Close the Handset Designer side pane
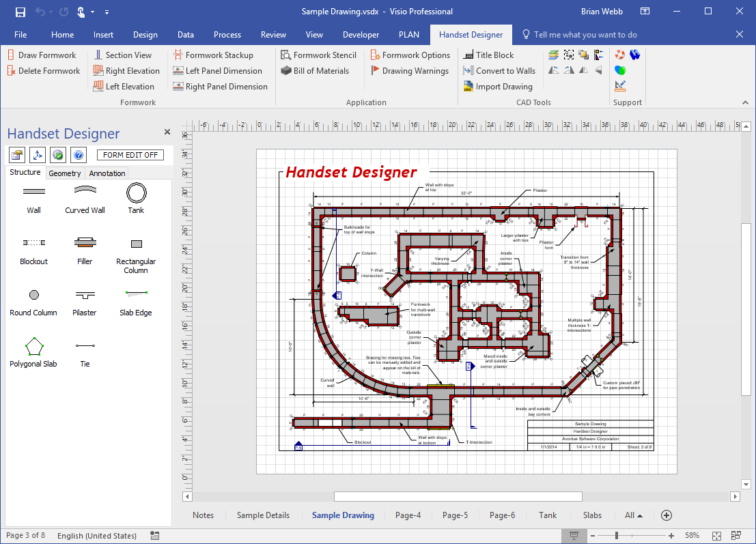Viewport: 756px width, 544px height. [x=167, y=132]
